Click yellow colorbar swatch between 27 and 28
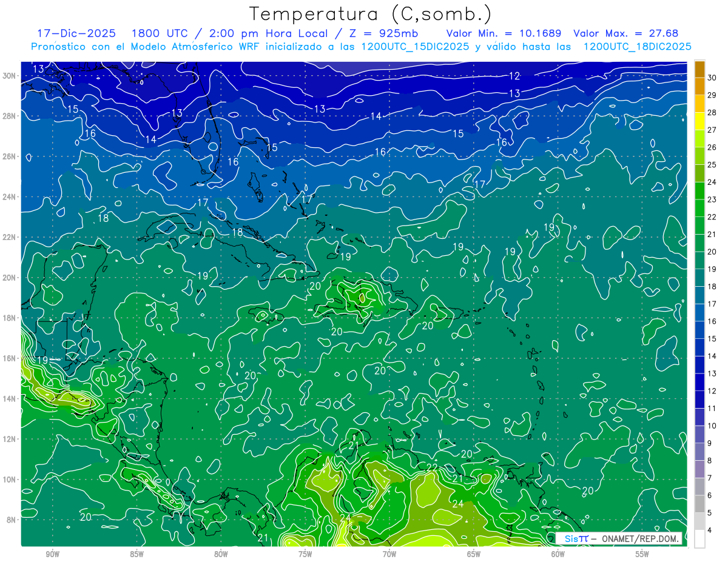The height and width of the screenshot is (562, 728). point(699,121)
